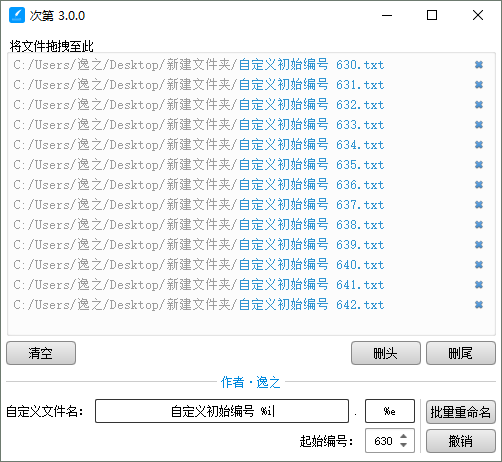
Task: Remove file 633.txt with its X icon
Action: point(479,125)
